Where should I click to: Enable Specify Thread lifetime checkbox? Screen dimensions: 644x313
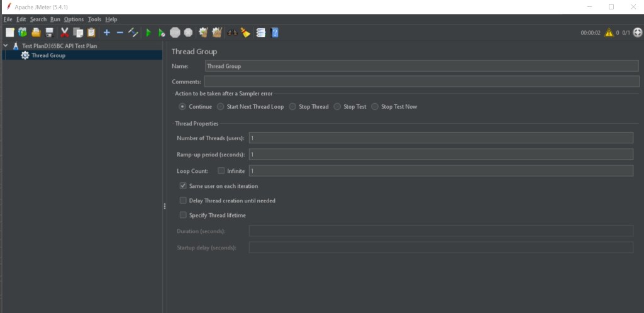coord(183,215)
